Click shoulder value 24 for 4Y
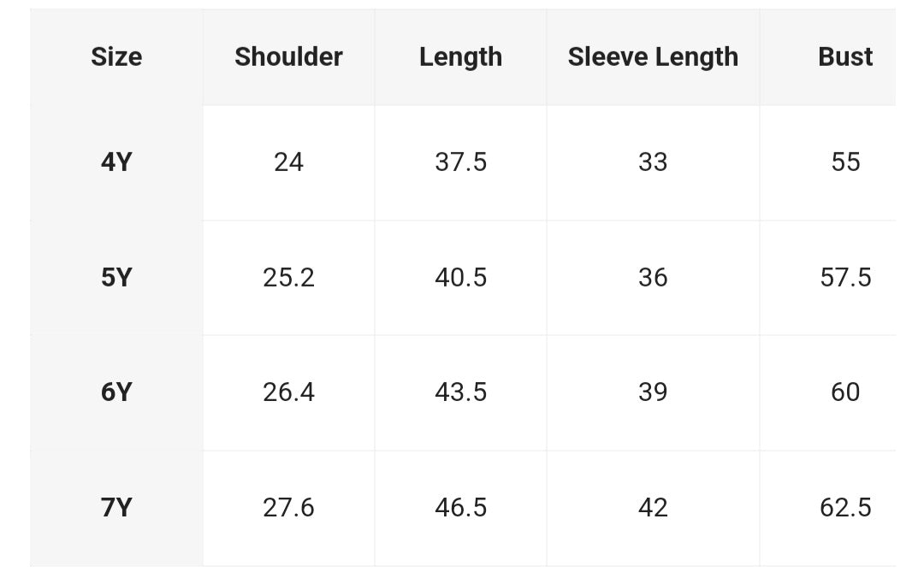This screenshot has height=578, width=924. 288,162
